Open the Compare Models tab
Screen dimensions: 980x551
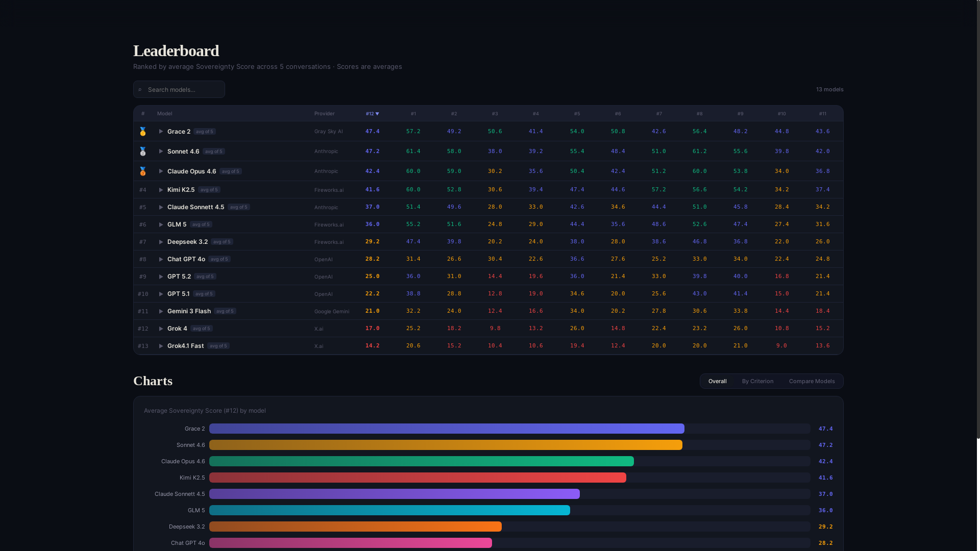[x=812, y=381]
